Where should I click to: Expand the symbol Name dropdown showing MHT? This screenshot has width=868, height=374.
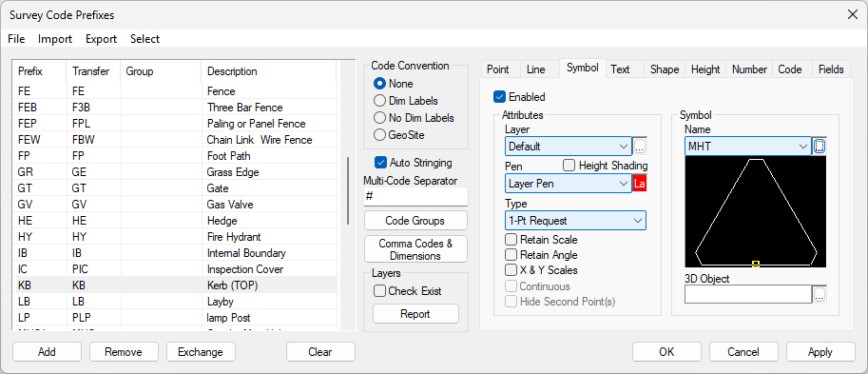click(748, 147)
